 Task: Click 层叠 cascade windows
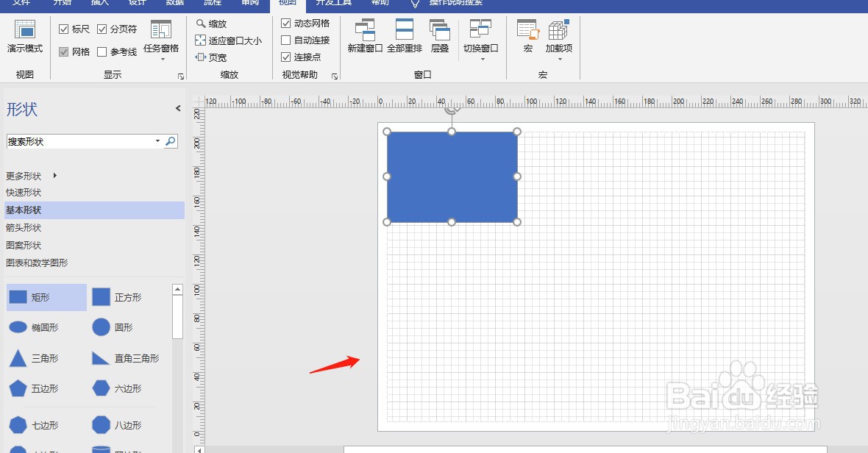click(x=440, y=37)
